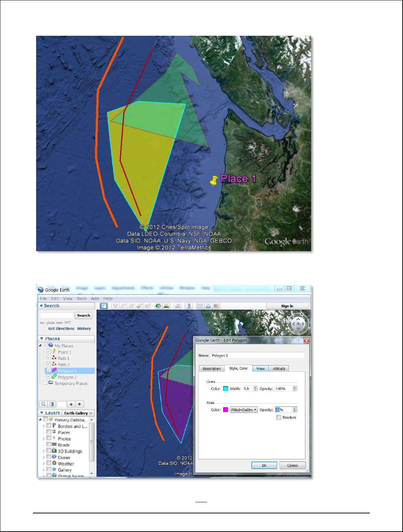Uncheck the Place 1 checkbox in Places
The width and height of the screenshot is (403, 532).
point(49,351)
